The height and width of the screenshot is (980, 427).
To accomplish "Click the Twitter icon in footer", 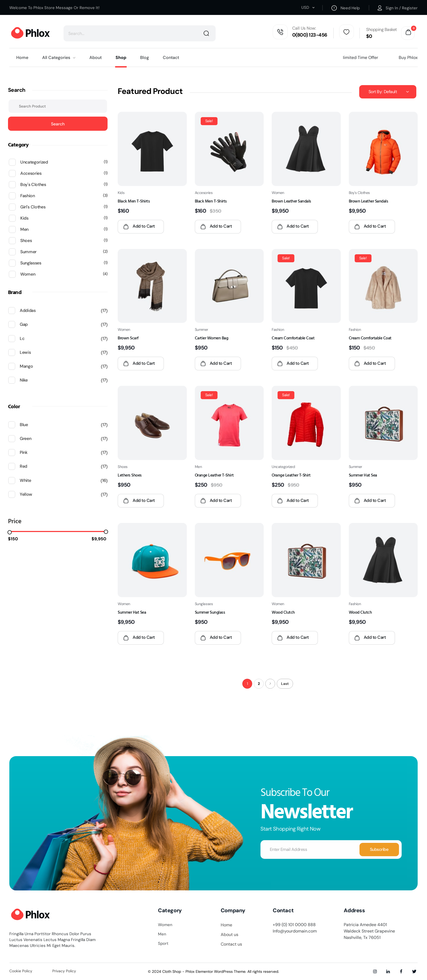I will coord(414,971).
